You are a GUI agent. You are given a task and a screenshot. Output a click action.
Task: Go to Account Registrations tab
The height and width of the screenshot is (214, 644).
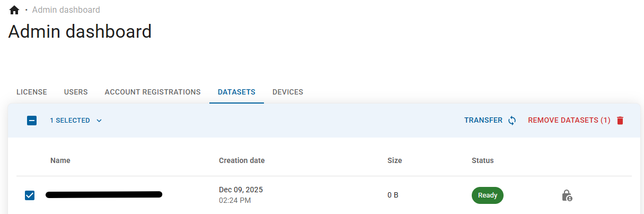coord(153,92)
